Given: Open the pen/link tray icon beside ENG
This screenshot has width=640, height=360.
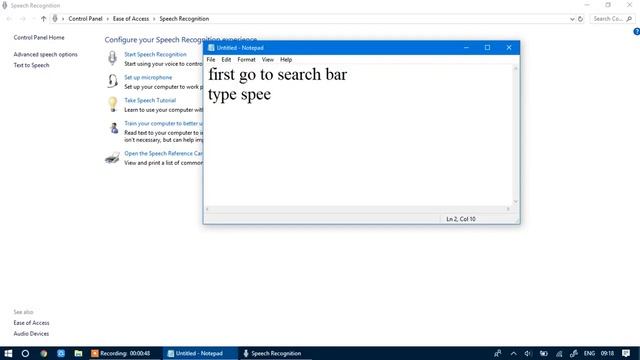Looking at the screenshot, I should [574, 353].
